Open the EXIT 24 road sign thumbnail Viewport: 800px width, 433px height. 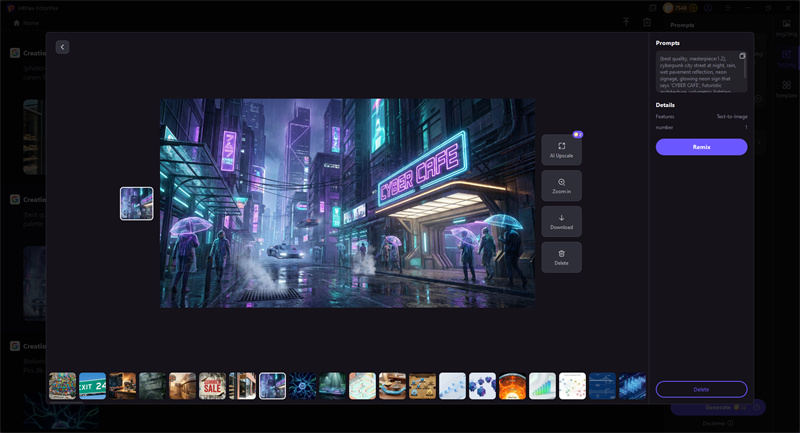(x=92, y=386)
